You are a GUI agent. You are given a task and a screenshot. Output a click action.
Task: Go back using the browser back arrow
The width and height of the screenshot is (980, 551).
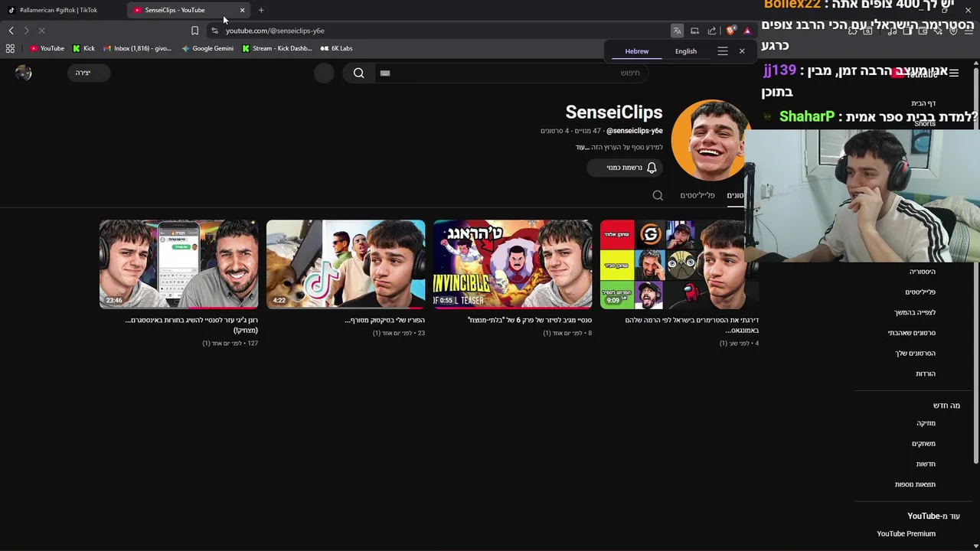tap(11, 31)
